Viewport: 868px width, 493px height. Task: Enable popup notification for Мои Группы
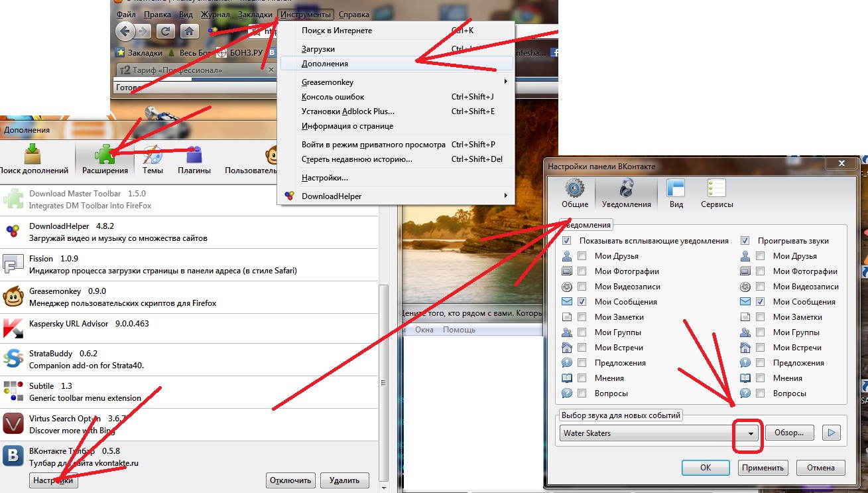pyautogui.click(x=582, y=332)
